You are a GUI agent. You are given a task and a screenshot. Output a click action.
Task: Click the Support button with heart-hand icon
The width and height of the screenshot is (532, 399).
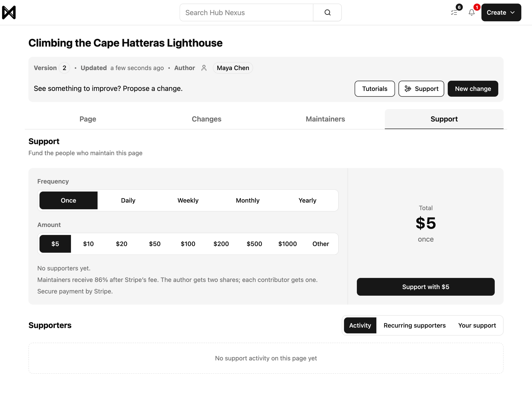tap(421, 89)
